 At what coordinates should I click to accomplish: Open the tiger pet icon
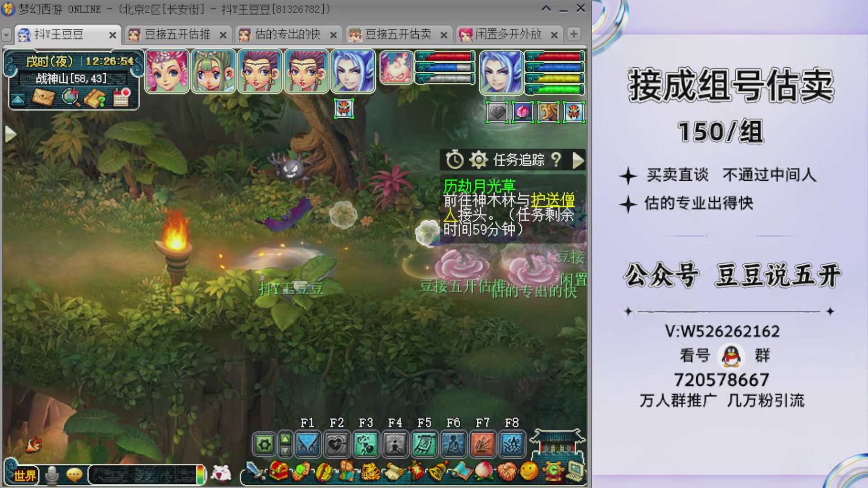click(370, 472)
